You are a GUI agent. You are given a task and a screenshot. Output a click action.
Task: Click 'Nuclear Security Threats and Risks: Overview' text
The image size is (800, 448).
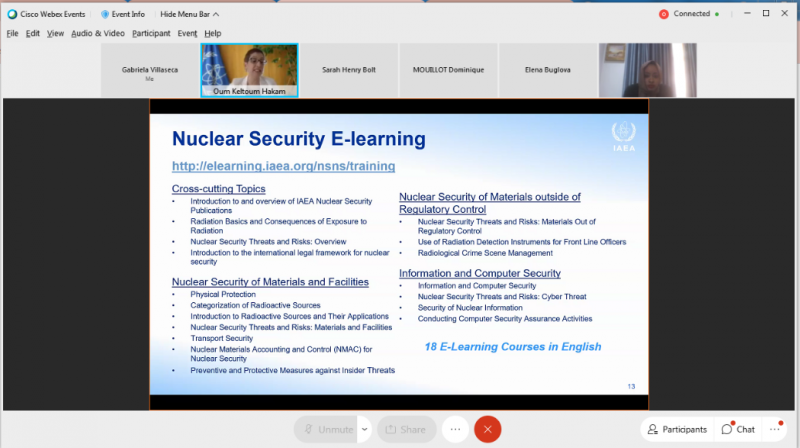tap(268, 242)
